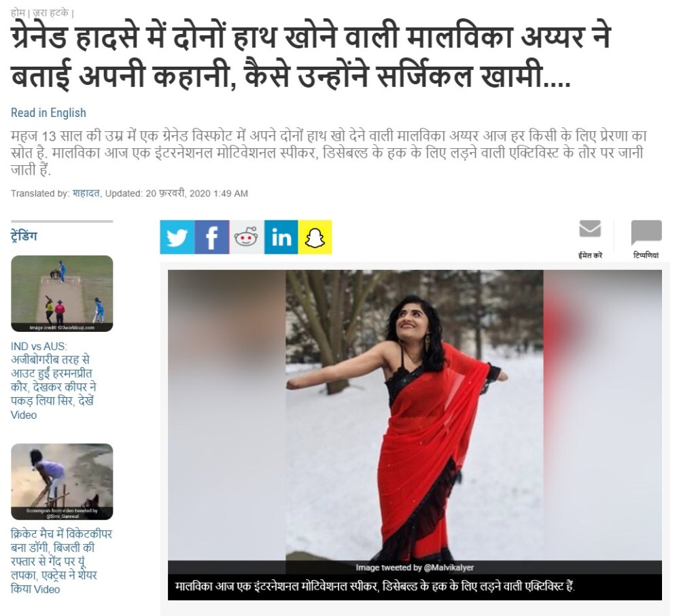Share the article on Reddit
Screen dimensions: 696x616
246,237
